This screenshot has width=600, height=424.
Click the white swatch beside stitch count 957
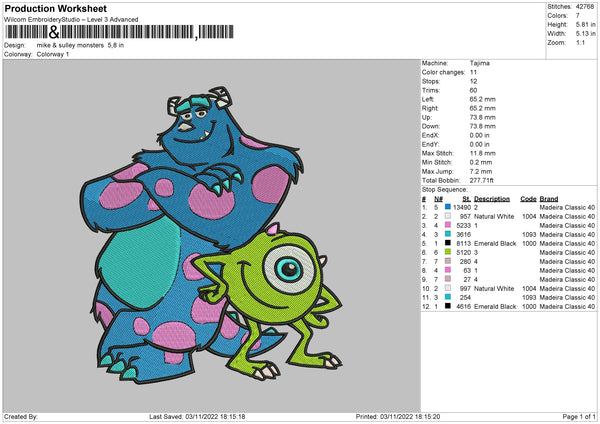(448, 216)
